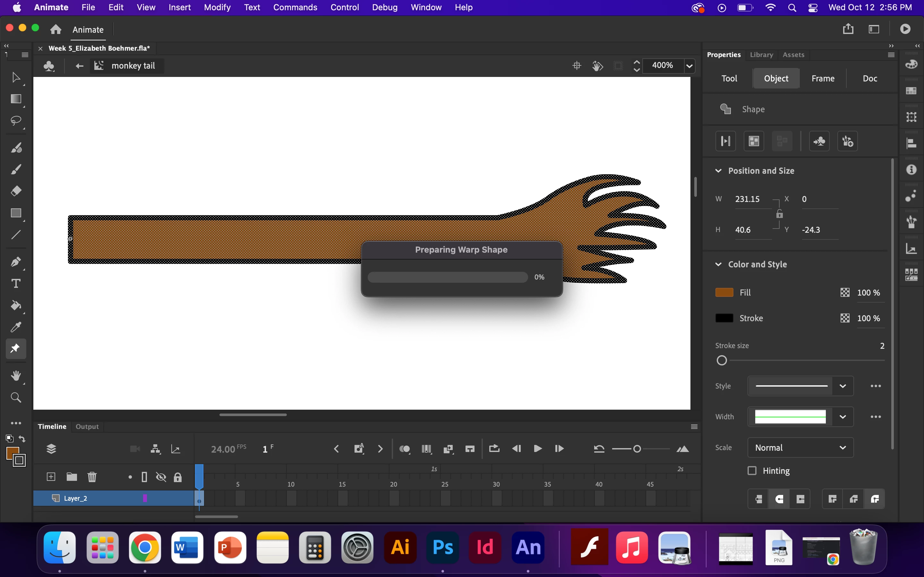Select the Text tool
The height and width of the screenshot is (577, 924).
tap(16, 284)
